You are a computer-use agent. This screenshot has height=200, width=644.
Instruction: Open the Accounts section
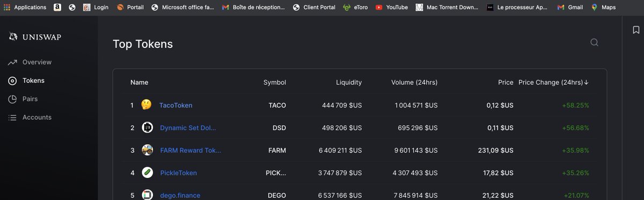[37, 117]
